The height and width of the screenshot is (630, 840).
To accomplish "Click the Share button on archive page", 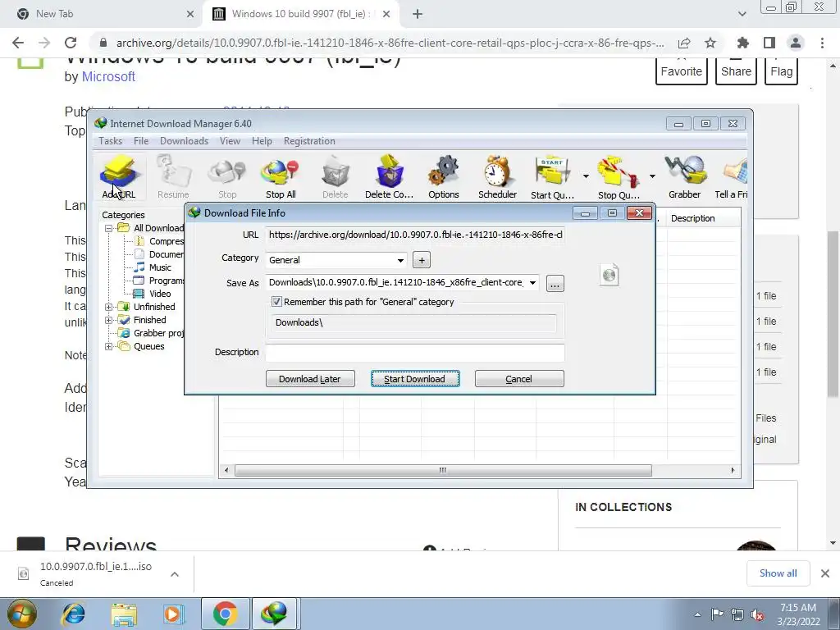I will pyautogui.click(x=736, y=71).
